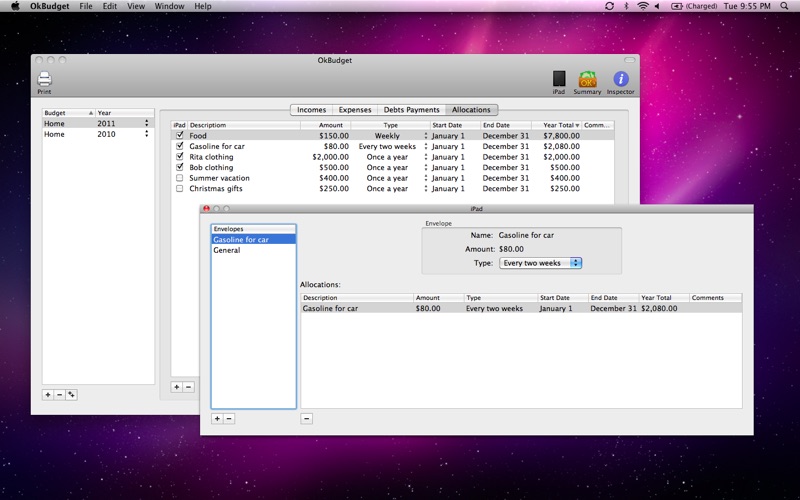Open the Window menu

coord(169,6)
